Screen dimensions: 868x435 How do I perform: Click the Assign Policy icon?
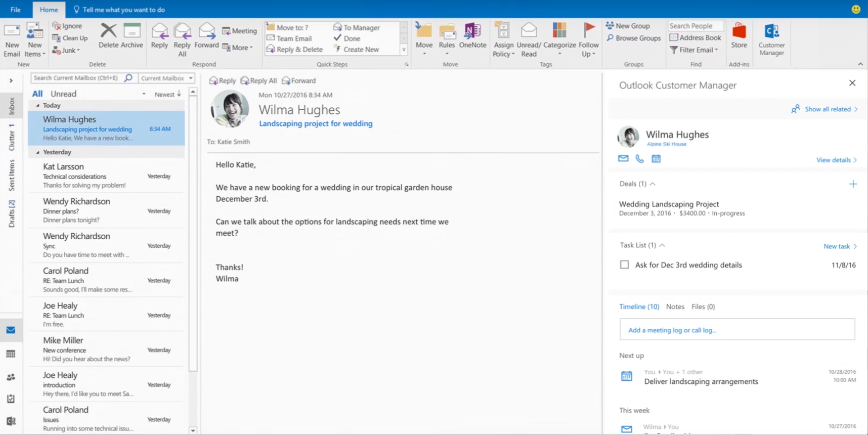coord(503,31)
